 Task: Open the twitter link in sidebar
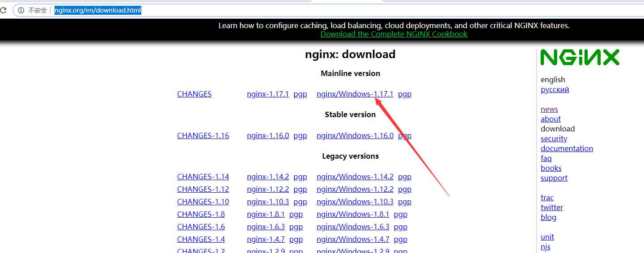tap(552, 207)
